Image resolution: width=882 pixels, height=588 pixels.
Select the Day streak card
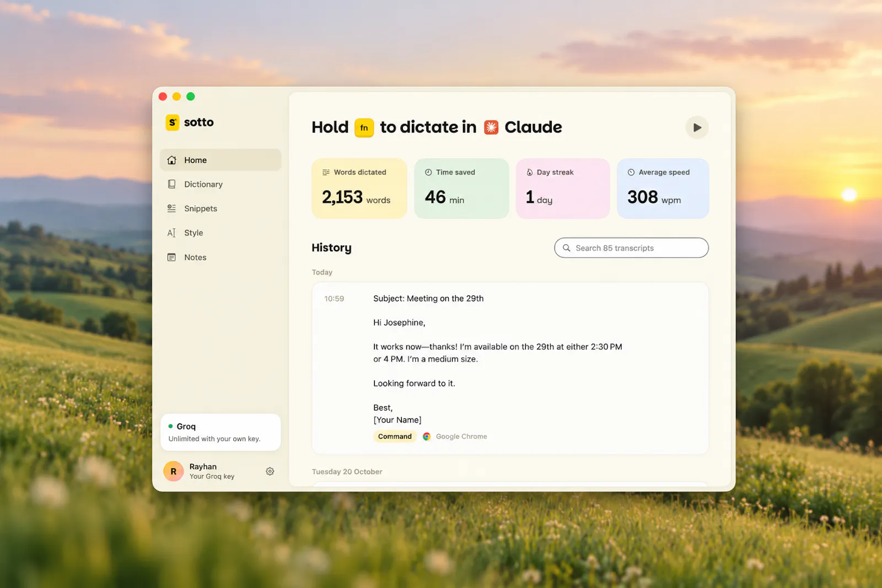coord(563,188)
